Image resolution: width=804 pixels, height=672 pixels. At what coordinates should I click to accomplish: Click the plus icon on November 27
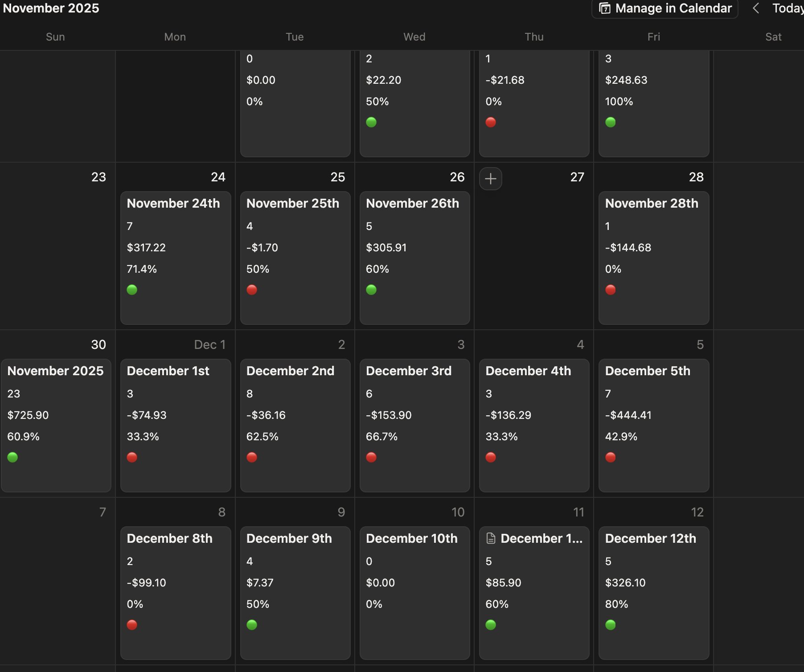click(490, 179)
